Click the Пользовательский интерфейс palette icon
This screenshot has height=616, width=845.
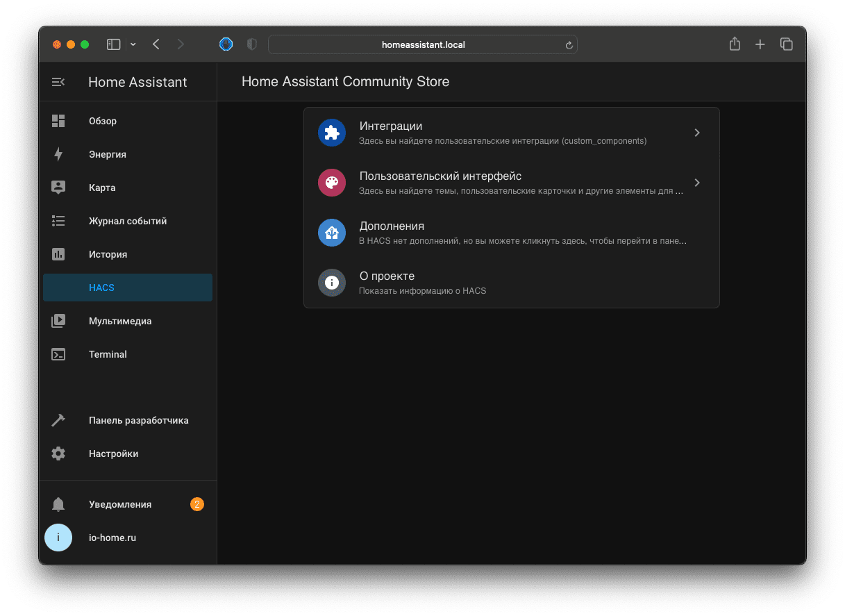(331, 182)
